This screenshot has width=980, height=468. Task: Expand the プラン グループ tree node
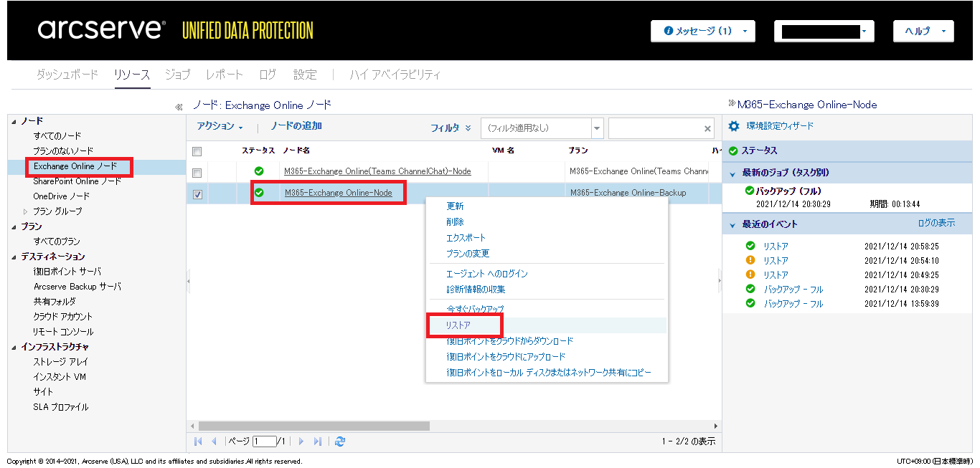[25, 211]
